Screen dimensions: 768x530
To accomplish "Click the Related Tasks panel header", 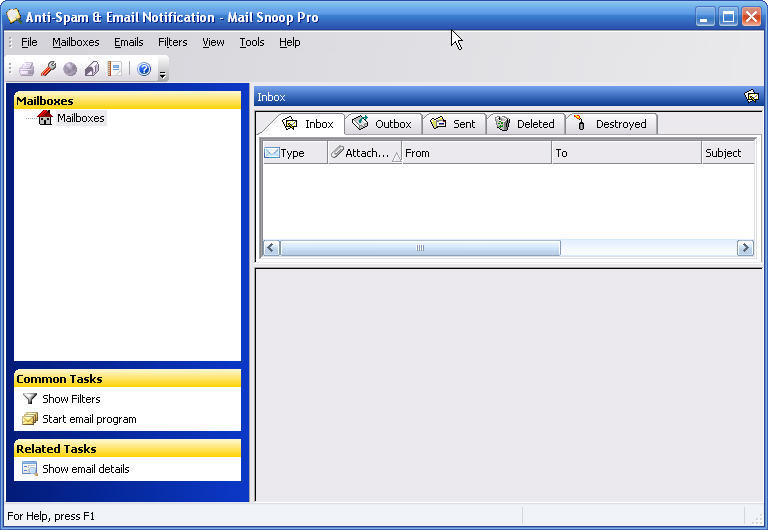I will coord(127,448).
